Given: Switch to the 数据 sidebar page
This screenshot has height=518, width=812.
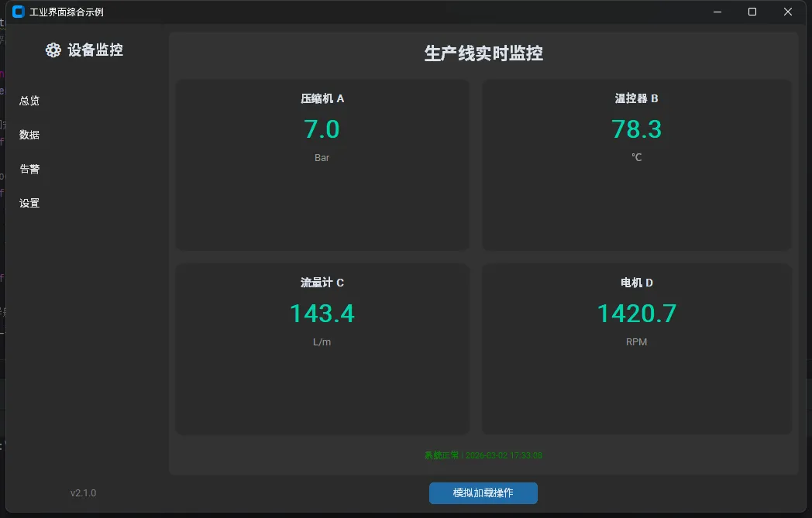Looking at the screenshot, I should point(29,135).
